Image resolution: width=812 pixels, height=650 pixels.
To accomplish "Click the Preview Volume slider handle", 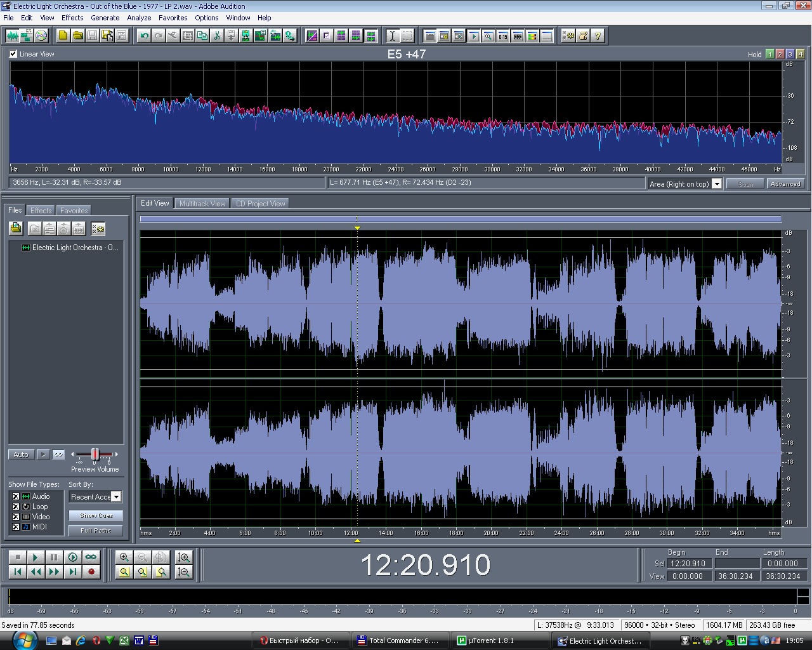I will 95,454.
